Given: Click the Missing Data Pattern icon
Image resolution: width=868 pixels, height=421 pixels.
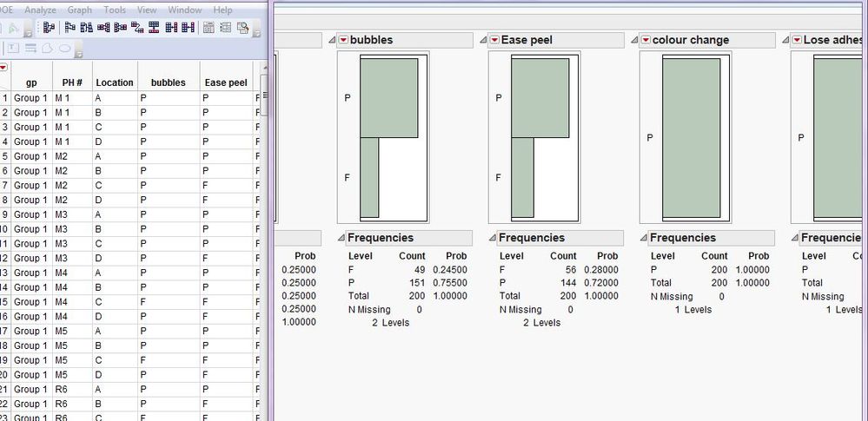Looking at the screenshot, I should (226, 27).
